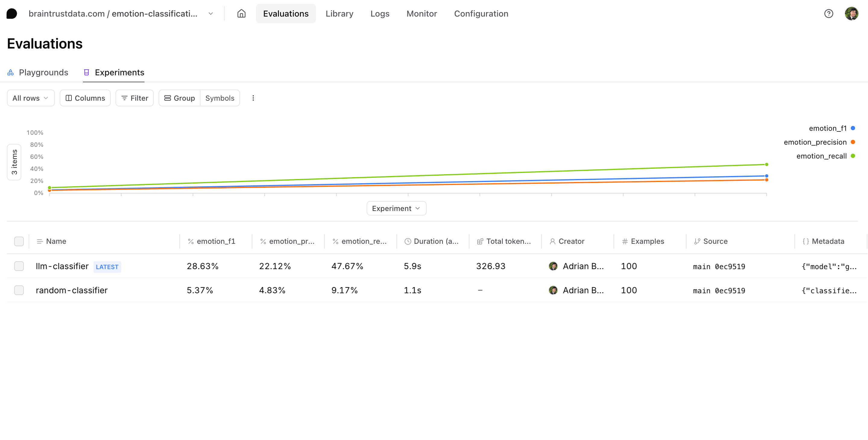Expand the project selector chevron
The width and height of the screenshot is (868, 440).
tap(211, 14)
